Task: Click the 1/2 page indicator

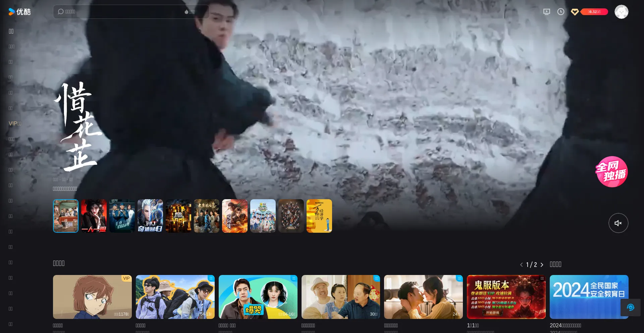Action: [532, 265]
